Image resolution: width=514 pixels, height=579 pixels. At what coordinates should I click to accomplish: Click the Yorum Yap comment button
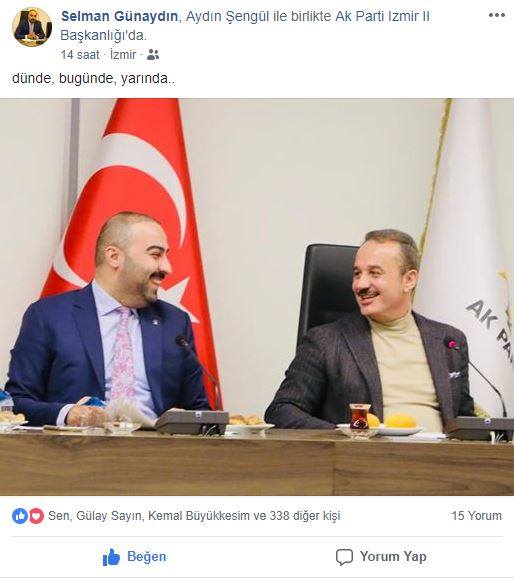(381, 557)
